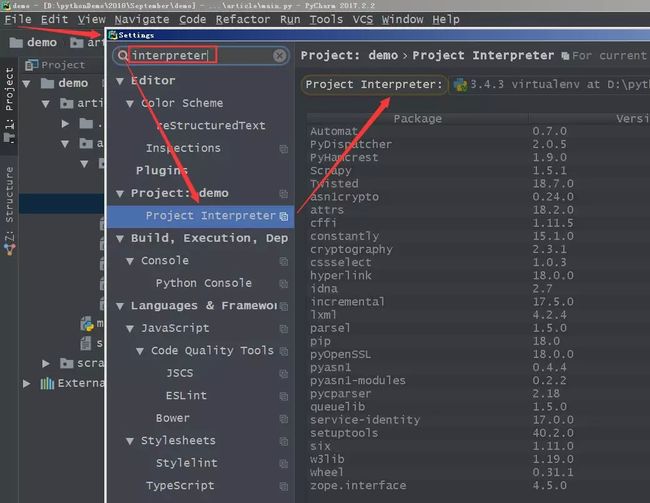The width and height of the screenshot is (650, 503).
Task: Collapse the Code Quality Tools subgroup
Action: 140,351
